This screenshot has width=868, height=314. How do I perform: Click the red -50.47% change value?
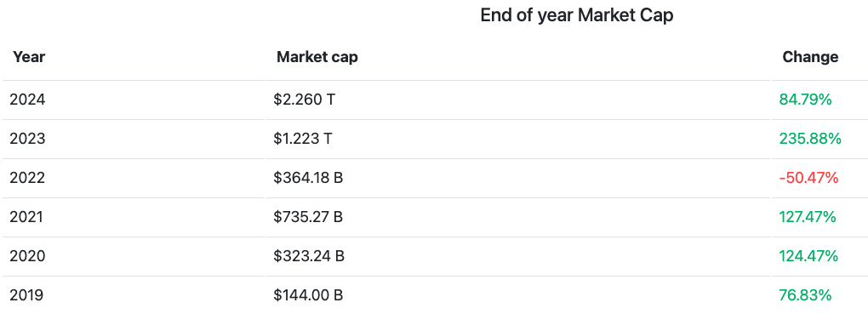(808, 178)
